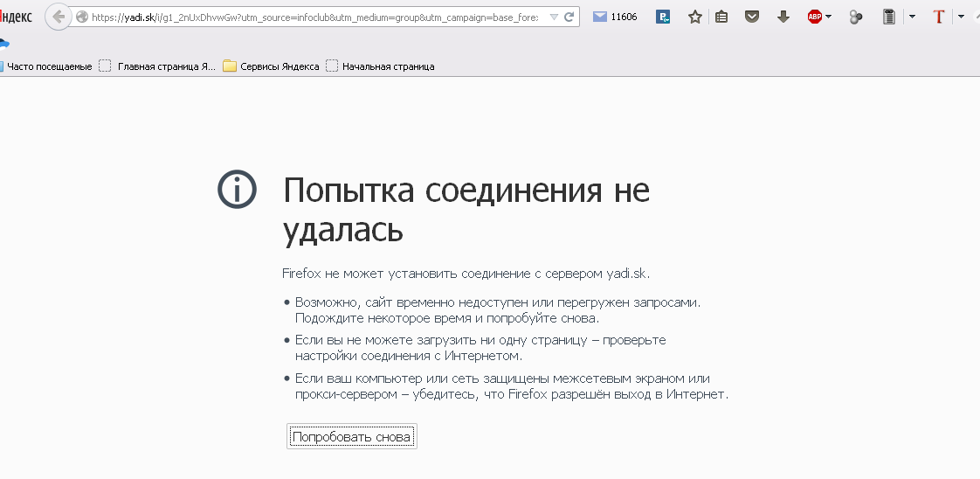The image size is (980, 479).
Task: Click the red T extension icon
Action: point(938,17)
